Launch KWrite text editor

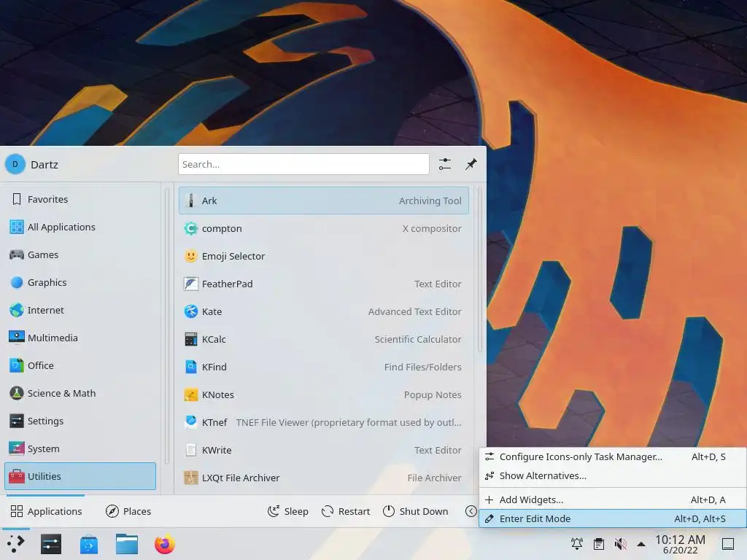click(x=323, y=450)
